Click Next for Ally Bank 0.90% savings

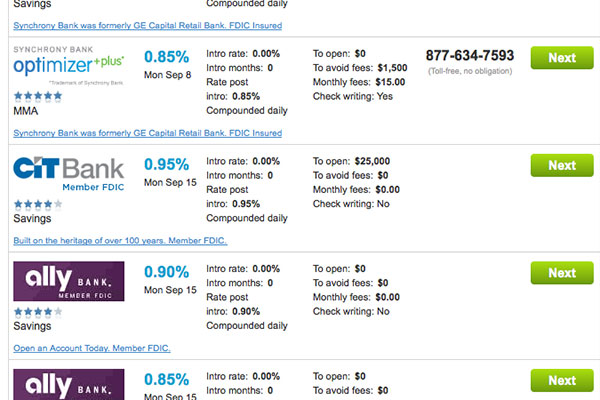(562, 273)
